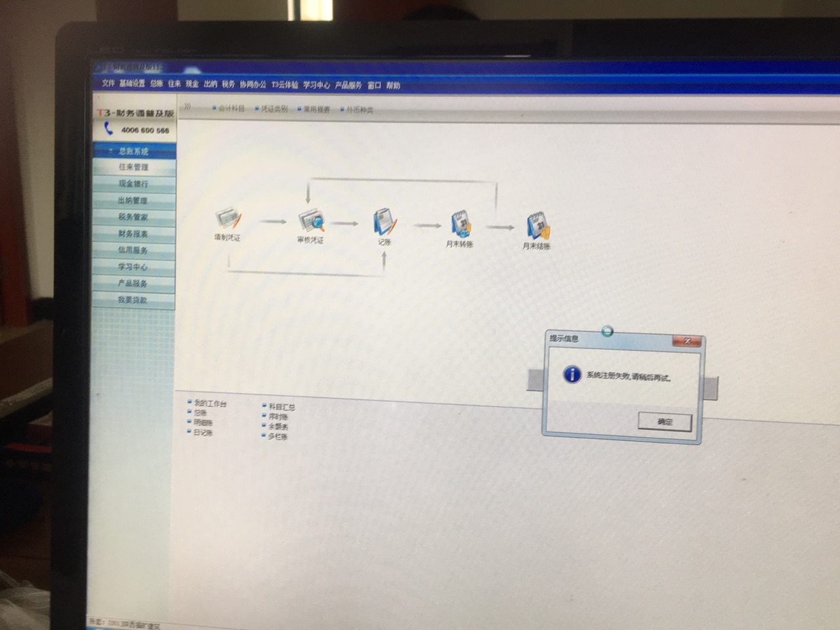Click 确定 in the 提示信息 dialog
Screen dimensions: 840x630
point(665,421)
